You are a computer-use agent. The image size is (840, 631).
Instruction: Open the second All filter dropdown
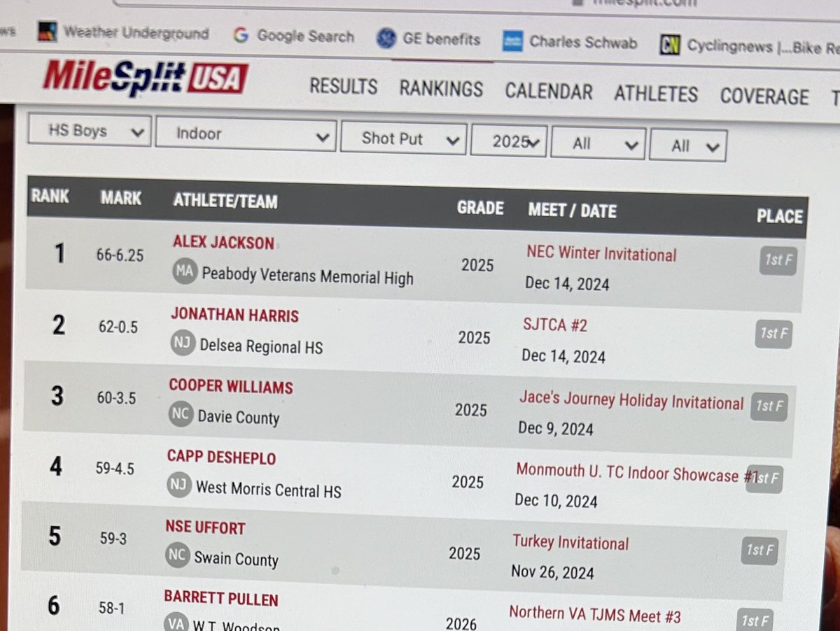click(x=688, y=146)
